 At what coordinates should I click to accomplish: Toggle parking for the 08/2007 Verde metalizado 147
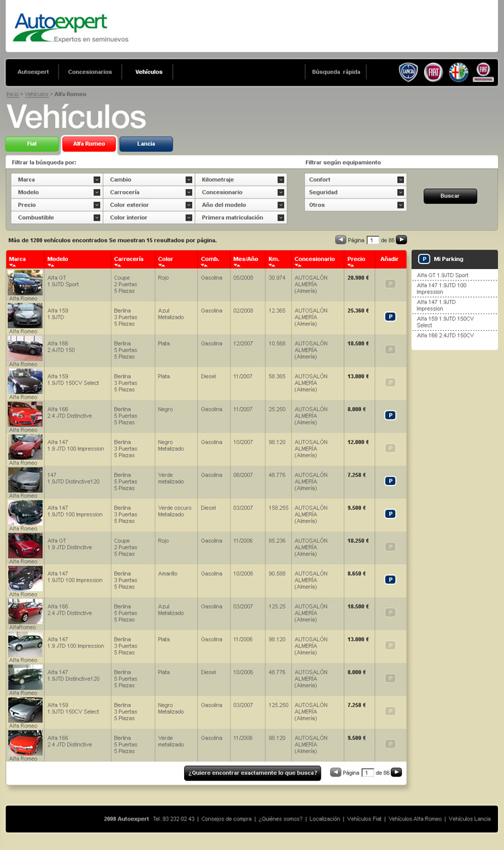390,481
